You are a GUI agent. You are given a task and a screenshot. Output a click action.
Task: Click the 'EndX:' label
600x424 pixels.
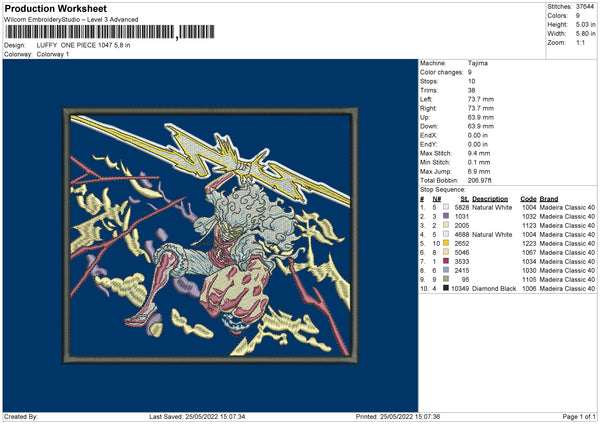pyautogui.click(x=428, y=135)
